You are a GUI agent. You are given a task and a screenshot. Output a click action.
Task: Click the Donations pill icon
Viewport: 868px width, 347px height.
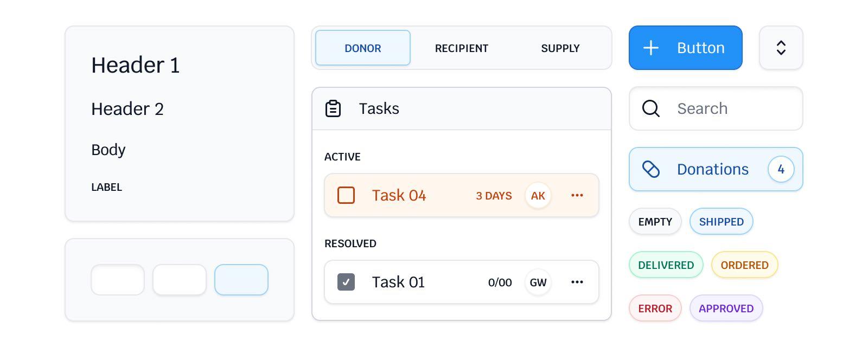650,169
